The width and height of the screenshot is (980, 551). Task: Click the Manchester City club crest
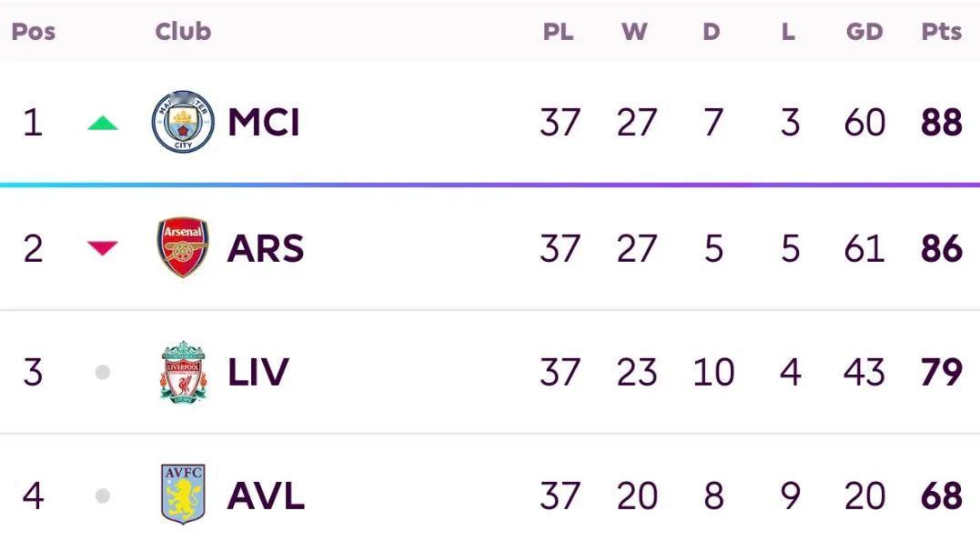183,122
